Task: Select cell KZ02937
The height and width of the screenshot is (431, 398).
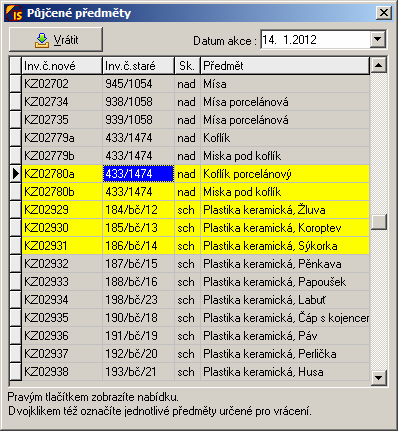Action: [62, 354]
